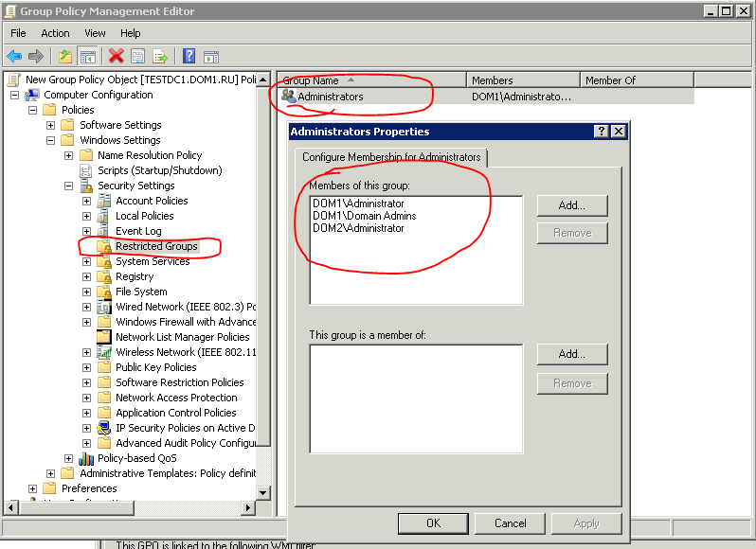Click the Scripts (Startup/Shutdown) icon
The height and width of the screenshot is (549, 756).
tap(86, 170)
